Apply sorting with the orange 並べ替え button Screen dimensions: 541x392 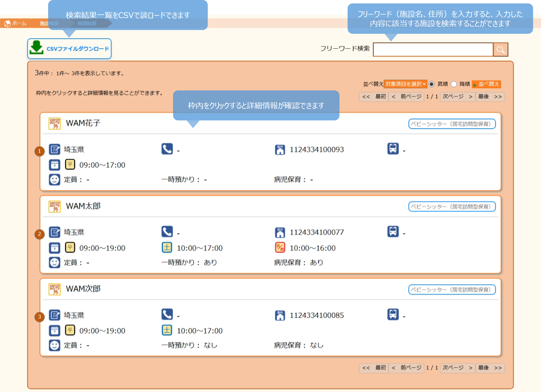click(x=486, y=84)
